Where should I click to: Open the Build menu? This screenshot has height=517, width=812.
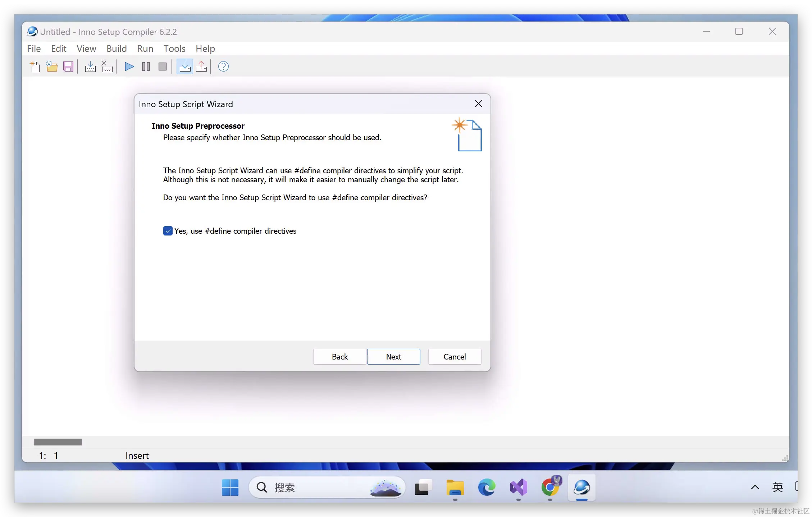117,49
